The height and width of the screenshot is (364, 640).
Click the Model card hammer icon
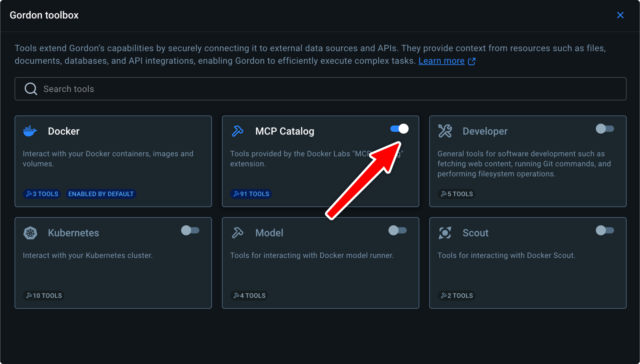237,233
